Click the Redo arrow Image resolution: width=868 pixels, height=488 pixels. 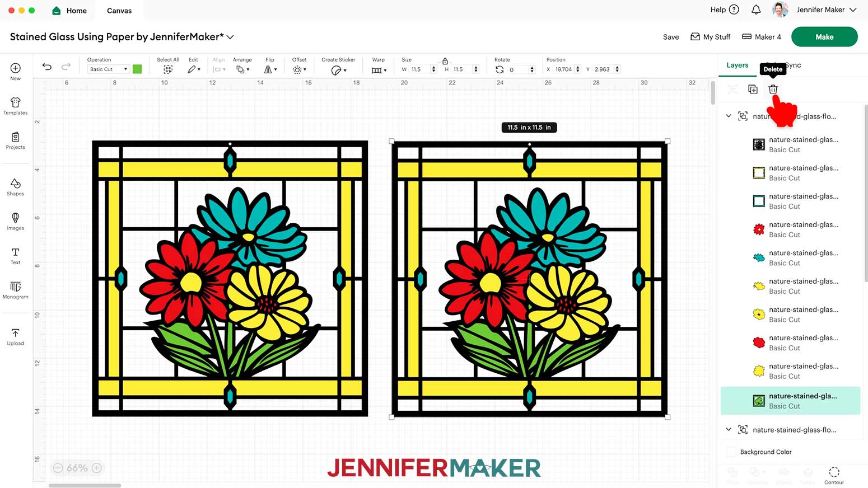[66, 67]
